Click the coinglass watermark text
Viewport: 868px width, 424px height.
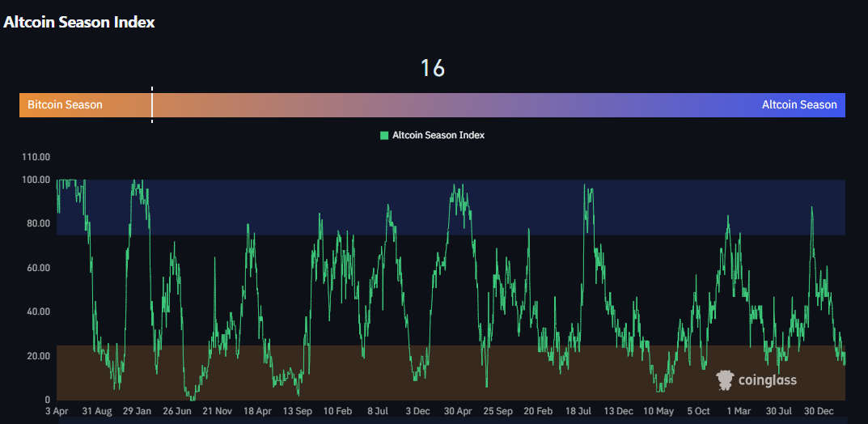(x=766, y=379)
